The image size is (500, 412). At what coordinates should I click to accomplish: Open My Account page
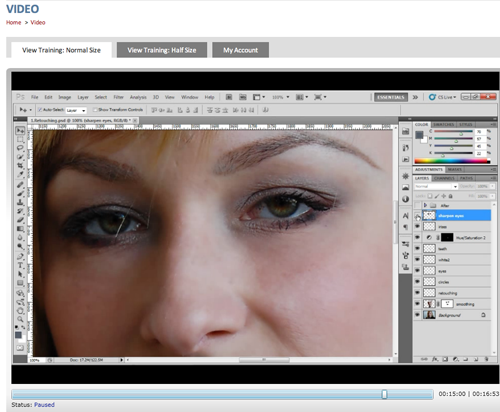[x=240, y=50]
